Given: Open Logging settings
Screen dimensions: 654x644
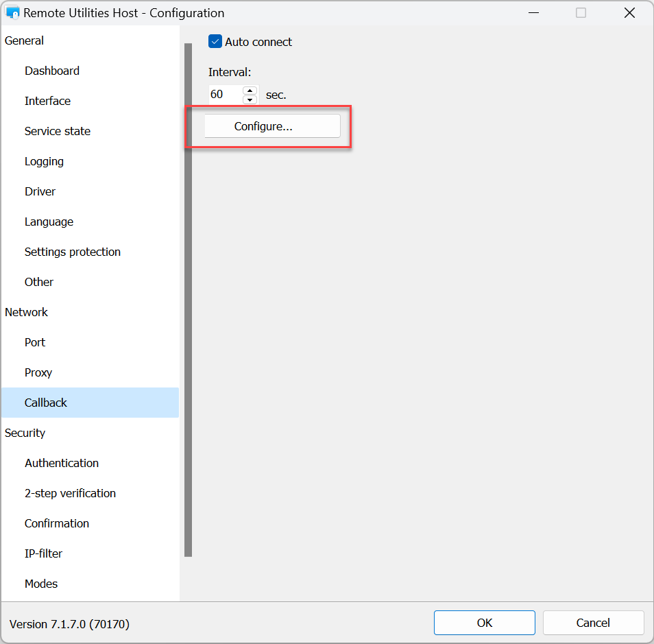Looking at the screenshot, I should pyautogui.click(x=44, y=161).
